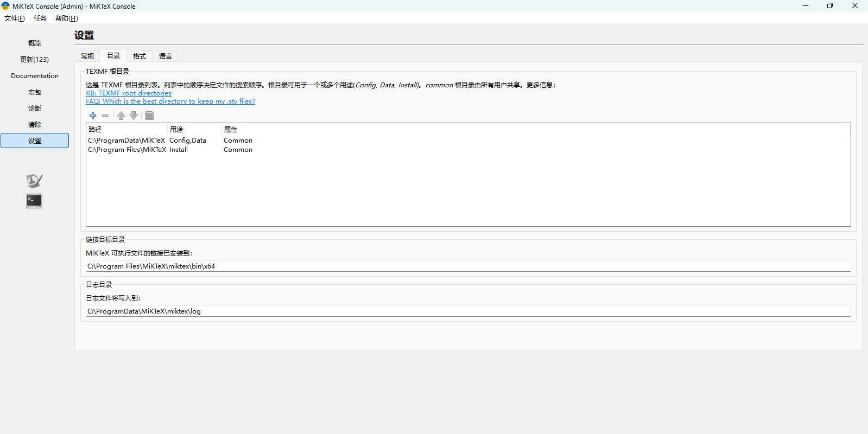Launch the TeXworks editor icon in sidebar
Screen dimensions: 868x434
pyautogui.click(x=34, y=180)
